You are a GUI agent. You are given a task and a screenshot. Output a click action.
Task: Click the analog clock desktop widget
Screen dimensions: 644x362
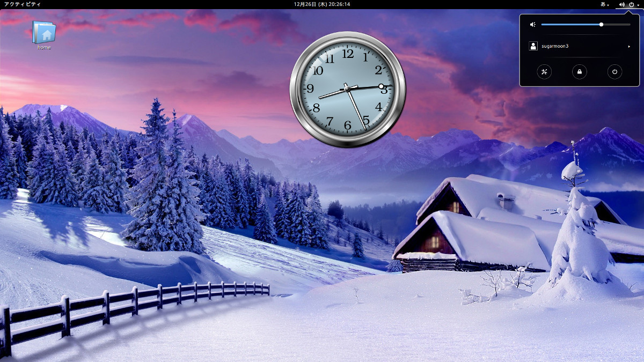coord(348,90)
